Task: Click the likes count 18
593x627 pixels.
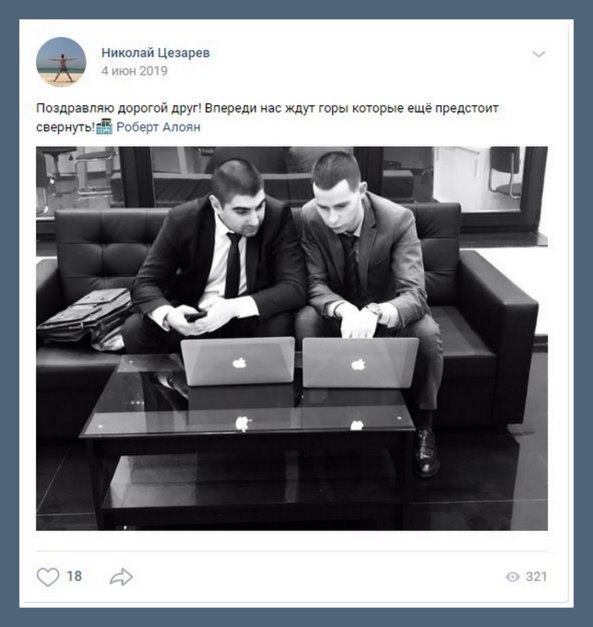Action: (x=74, y=576)
